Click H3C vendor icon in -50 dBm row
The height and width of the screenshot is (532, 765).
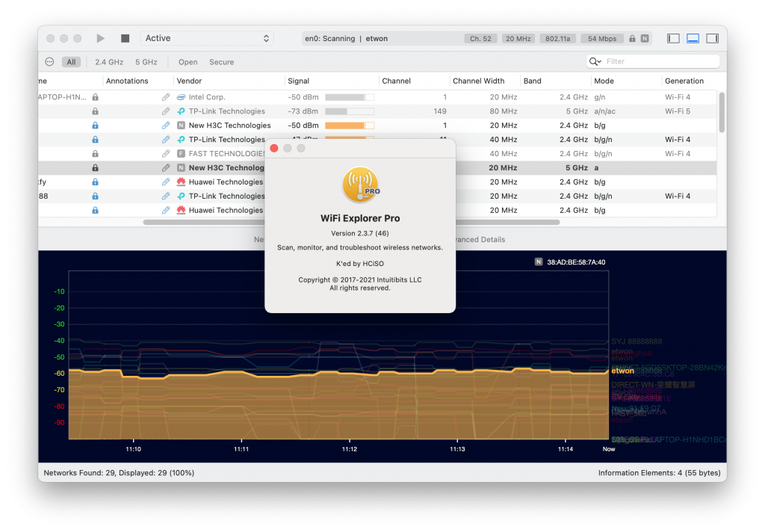click(181, 126)
